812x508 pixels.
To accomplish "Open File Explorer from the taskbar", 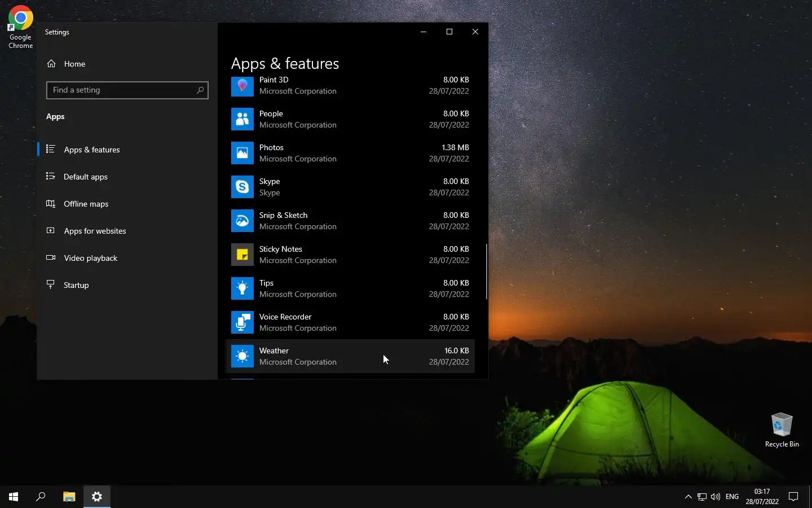I will [69, 497].
